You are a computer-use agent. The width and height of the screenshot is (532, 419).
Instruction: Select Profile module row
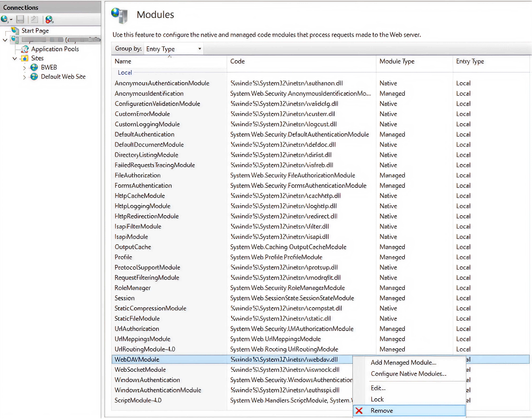click(320, 257)
